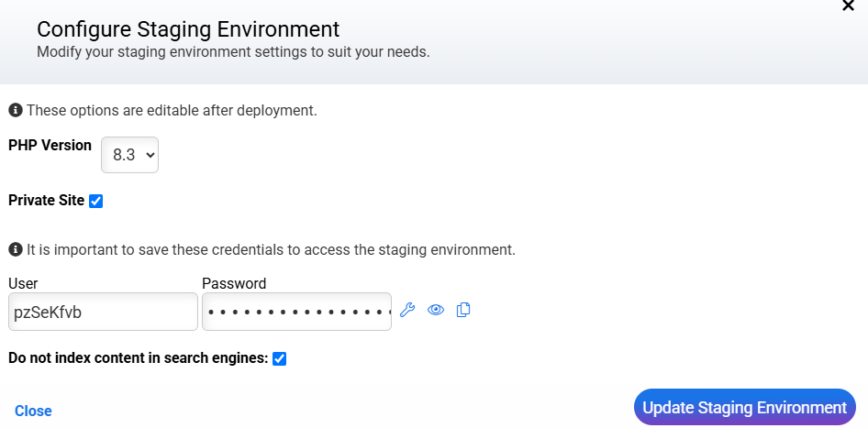This screenshot has height=428, width=868.
Task: Uncheck Do not index content checkbox
Action: point(280,358)
